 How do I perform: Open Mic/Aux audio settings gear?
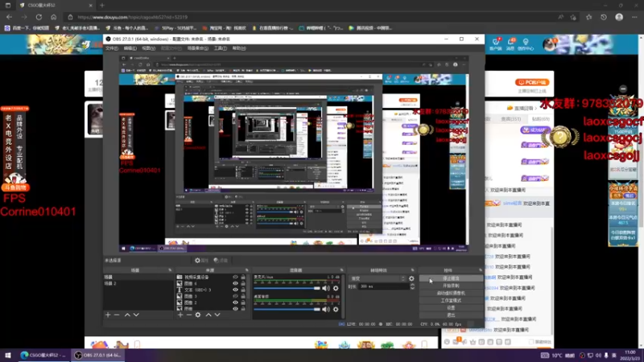[336, 288]
